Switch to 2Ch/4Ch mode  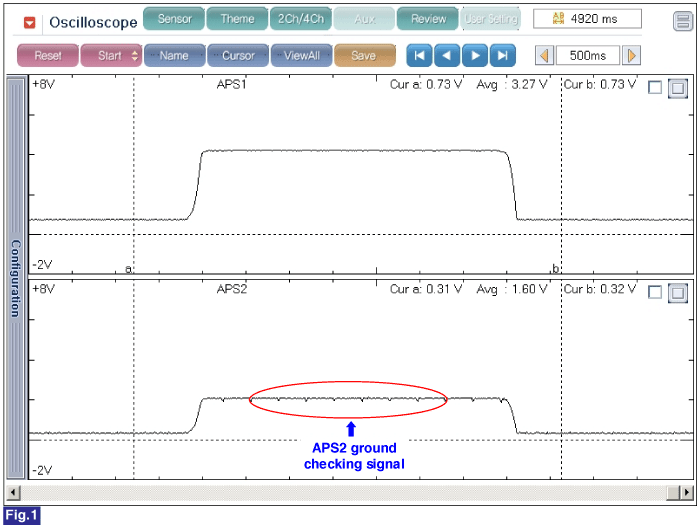tap(300, 19)
